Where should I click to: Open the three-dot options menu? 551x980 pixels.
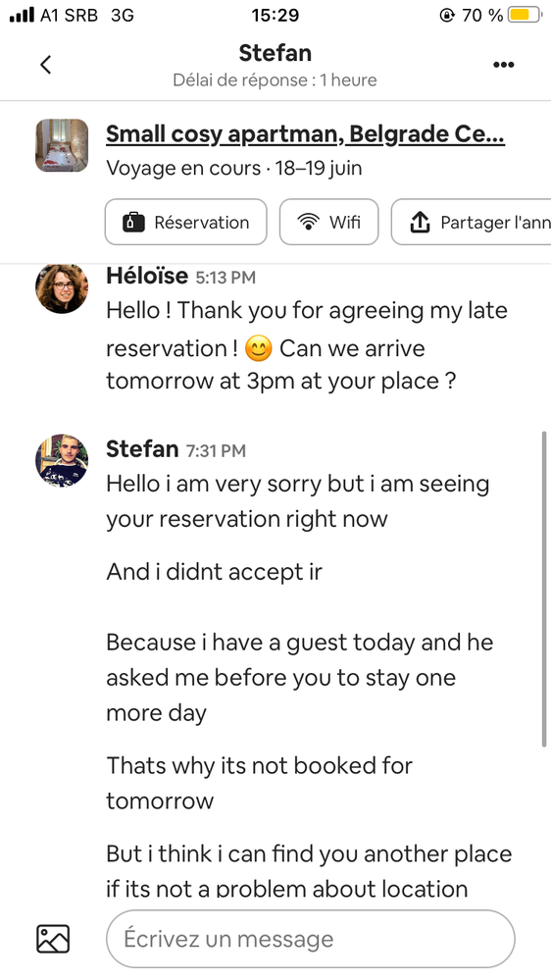point(504,65)
